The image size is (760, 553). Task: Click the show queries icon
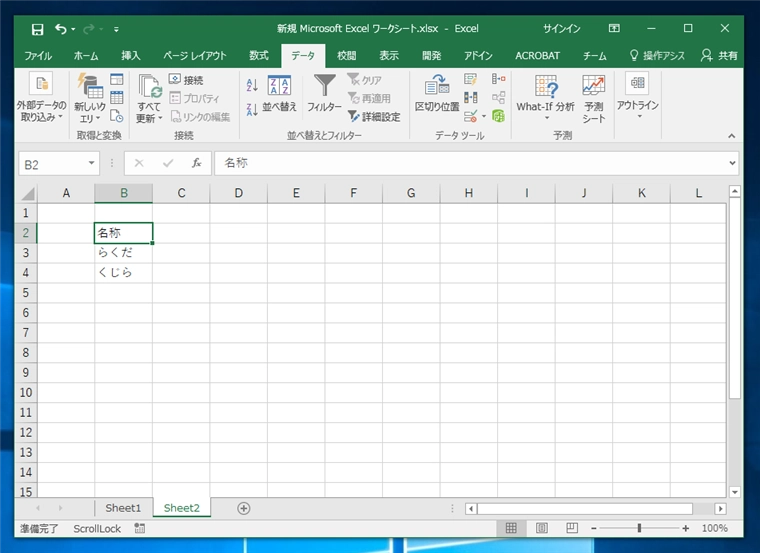tap(117, 79)
